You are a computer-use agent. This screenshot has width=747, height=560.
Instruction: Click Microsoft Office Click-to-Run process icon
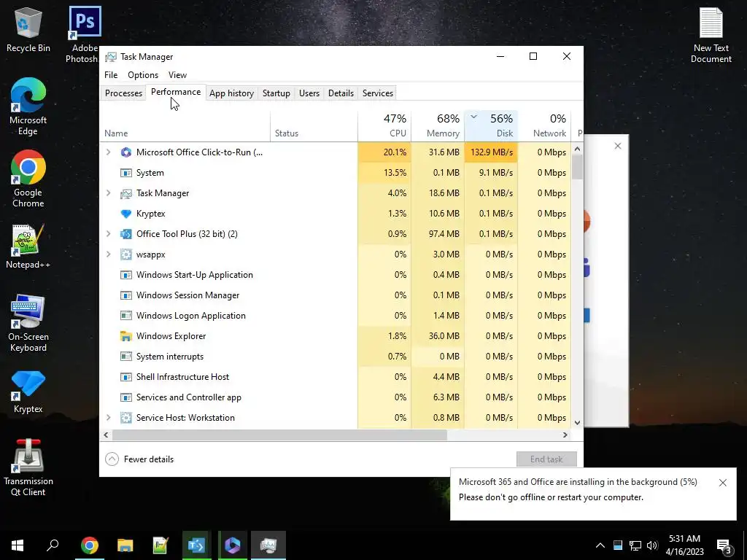[x=125, y=152]
